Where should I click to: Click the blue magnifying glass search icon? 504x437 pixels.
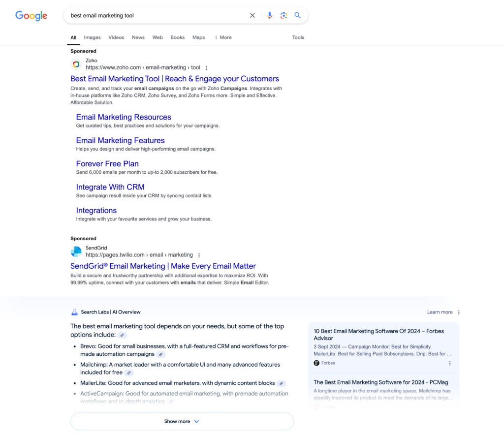click(x=298, y=15)
